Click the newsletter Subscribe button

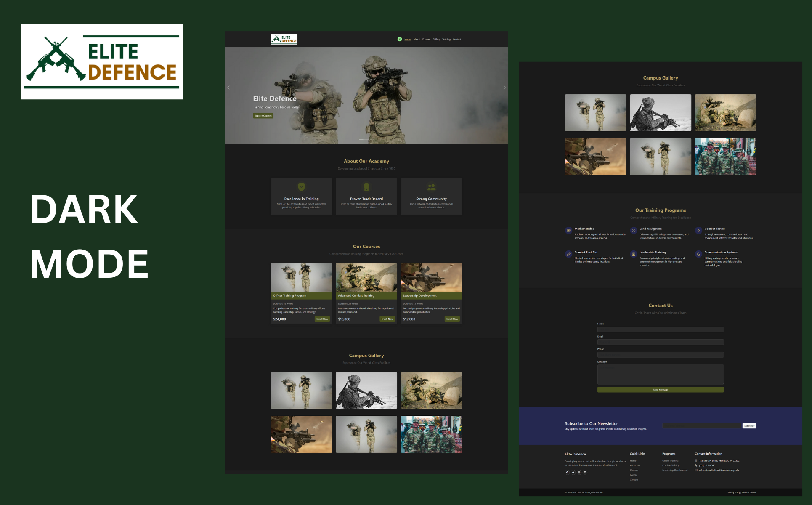(x=749, y=426)
